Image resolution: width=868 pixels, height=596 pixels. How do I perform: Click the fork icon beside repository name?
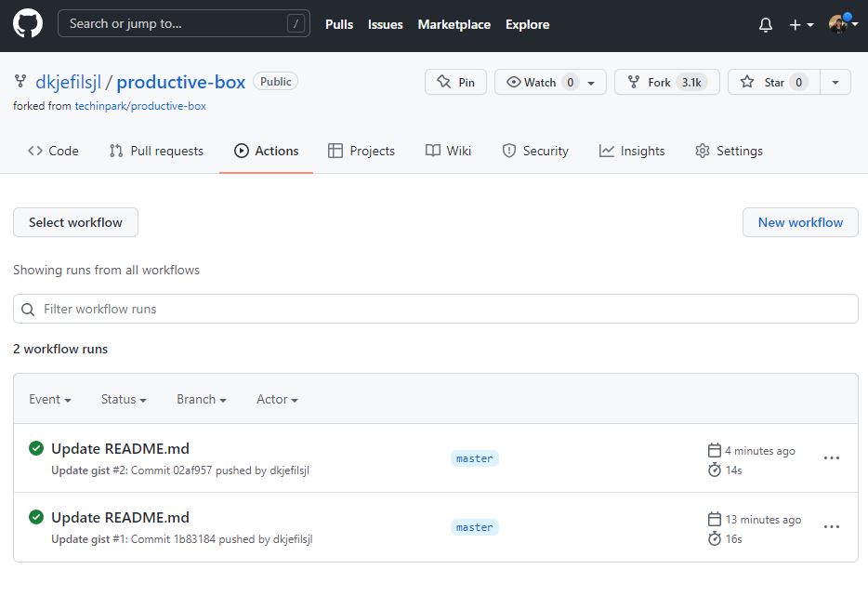[20, 82]
